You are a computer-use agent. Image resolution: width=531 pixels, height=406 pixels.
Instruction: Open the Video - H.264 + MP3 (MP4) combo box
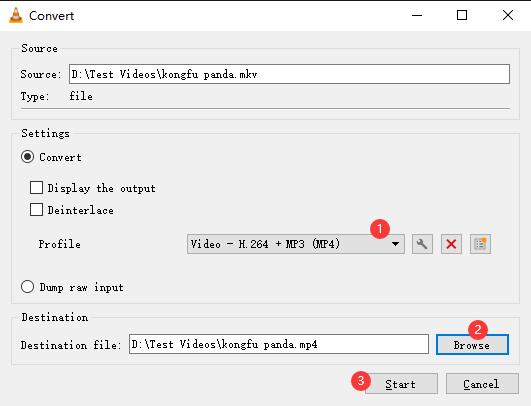click(x=296, y=244)
